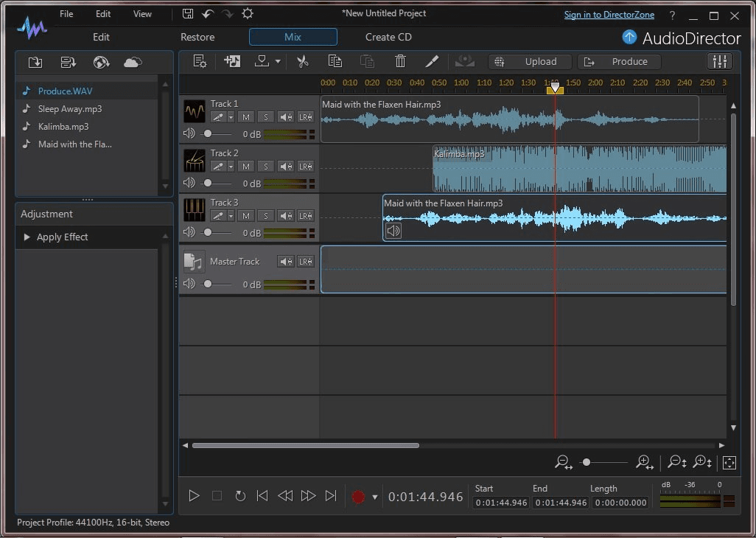
Task: Solo Track 2 with the S button
Action: click(x=265, y=167)
